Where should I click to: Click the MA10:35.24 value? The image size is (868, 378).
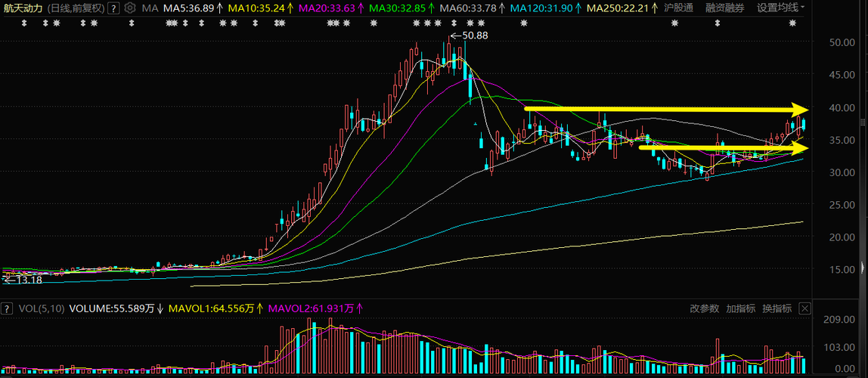click(x=256, y=8)
